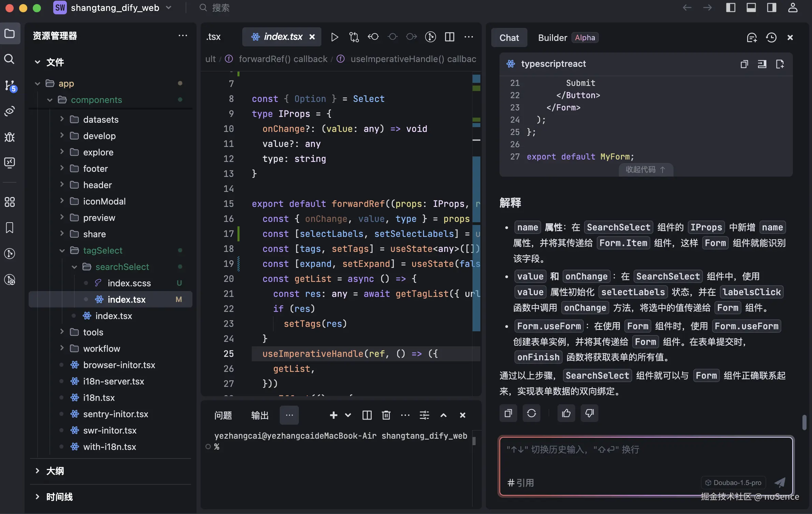812x514 pixels.
Task: Split the editor using split icon
Action: coord(450,37)
